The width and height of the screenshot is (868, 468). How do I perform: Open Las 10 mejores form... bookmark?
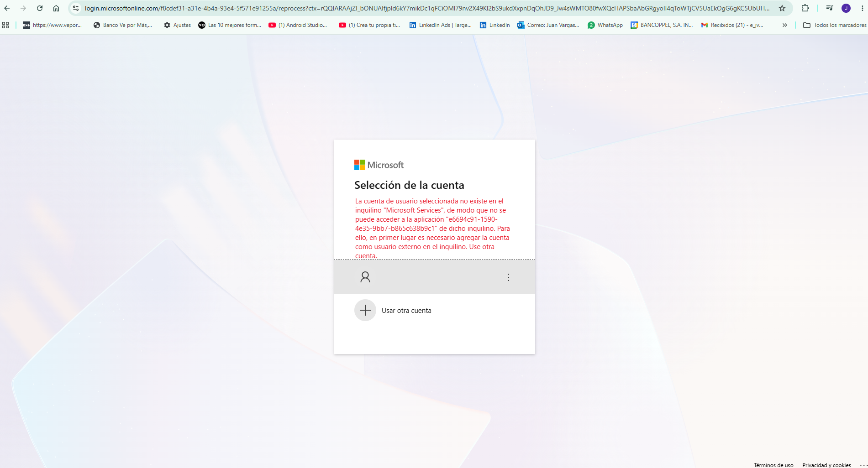tap(230, 25)
